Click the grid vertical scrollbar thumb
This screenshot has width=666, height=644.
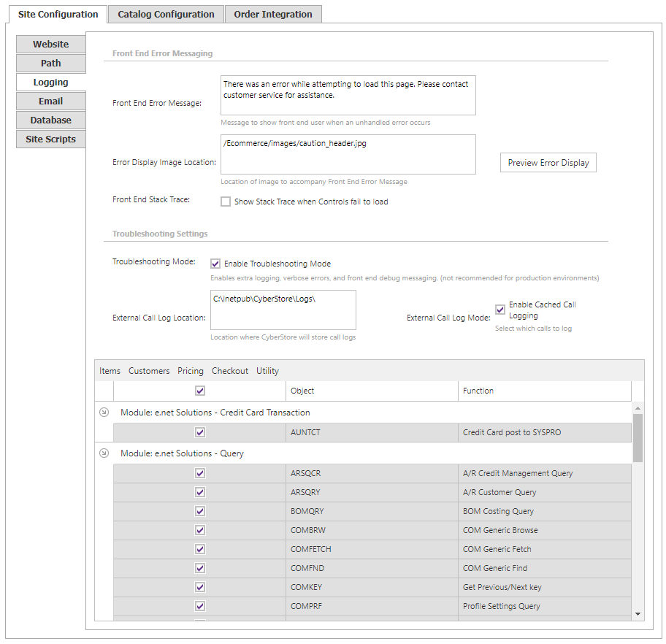(x=638, y=437)
